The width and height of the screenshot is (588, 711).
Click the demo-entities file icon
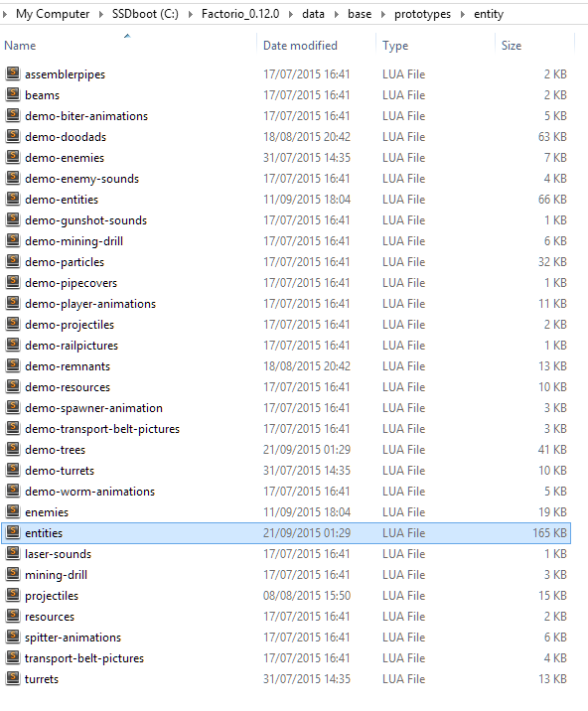(13, 199)
